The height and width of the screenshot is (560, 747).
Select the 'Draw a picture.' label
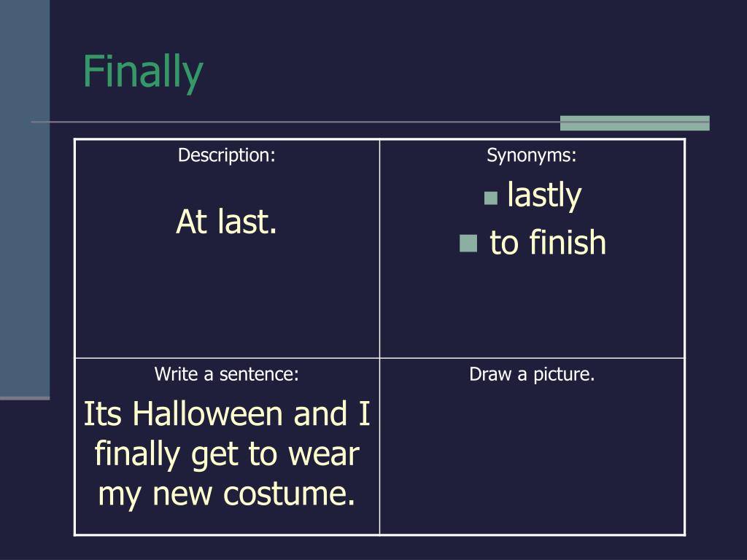point(532,374)
